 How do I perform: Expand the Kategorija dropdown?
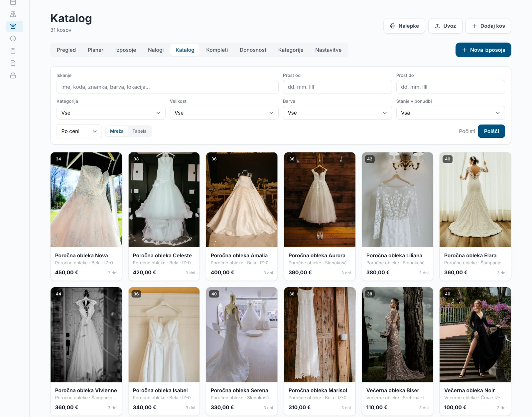tap(111, 113)
